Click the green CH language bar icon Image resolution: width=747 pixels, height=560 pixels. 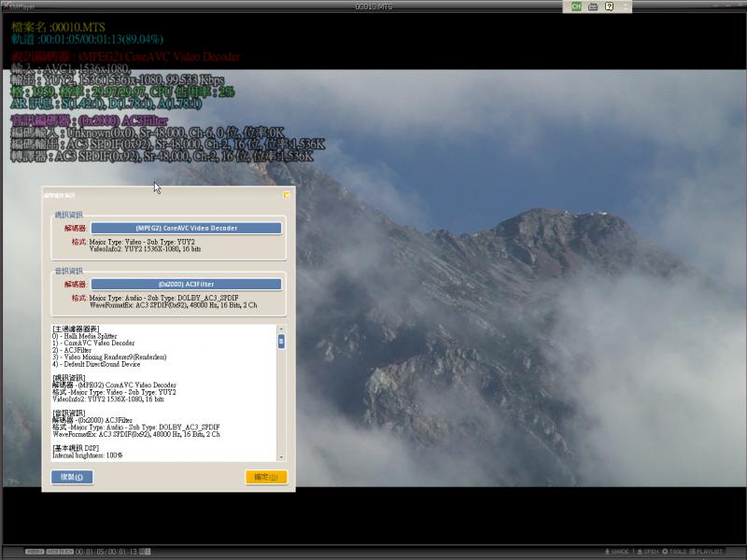point(577,7)
